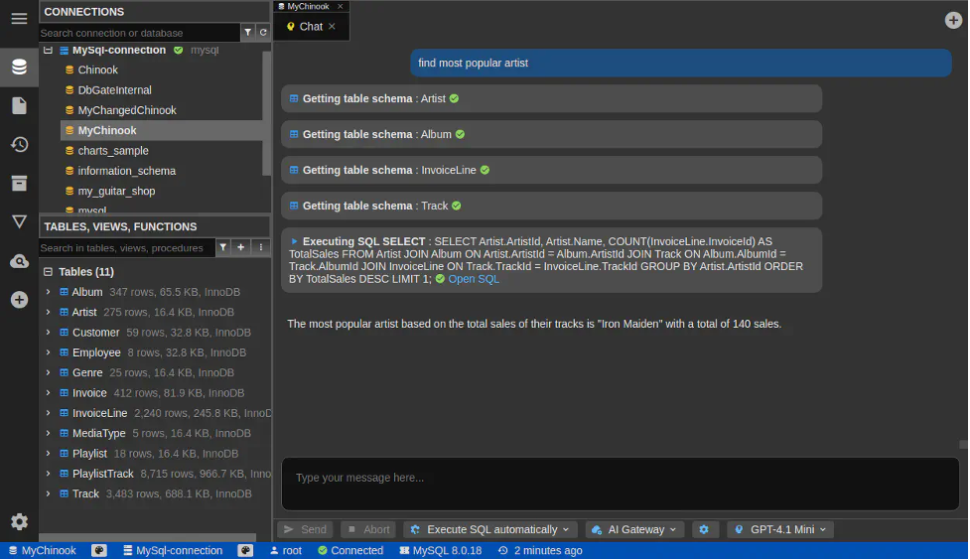Select the PlaylistTrack table row
970x560 pixels.
click(155, 474)
